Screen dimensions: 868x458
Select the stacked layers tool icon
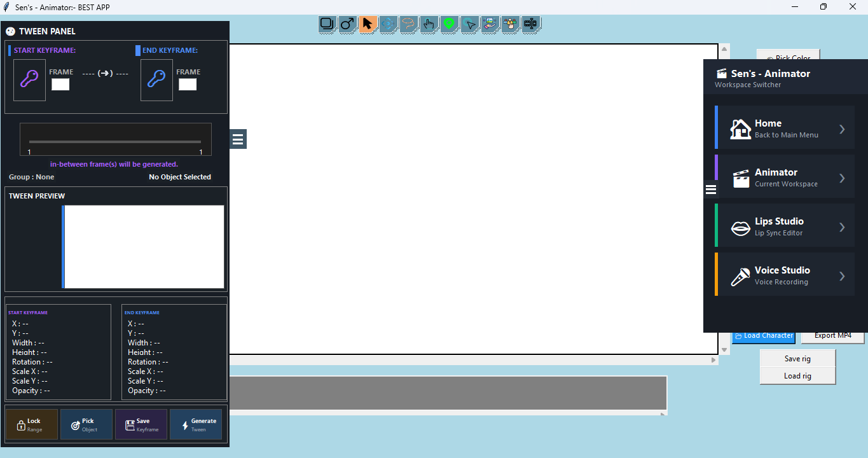[x=327, y=24]
